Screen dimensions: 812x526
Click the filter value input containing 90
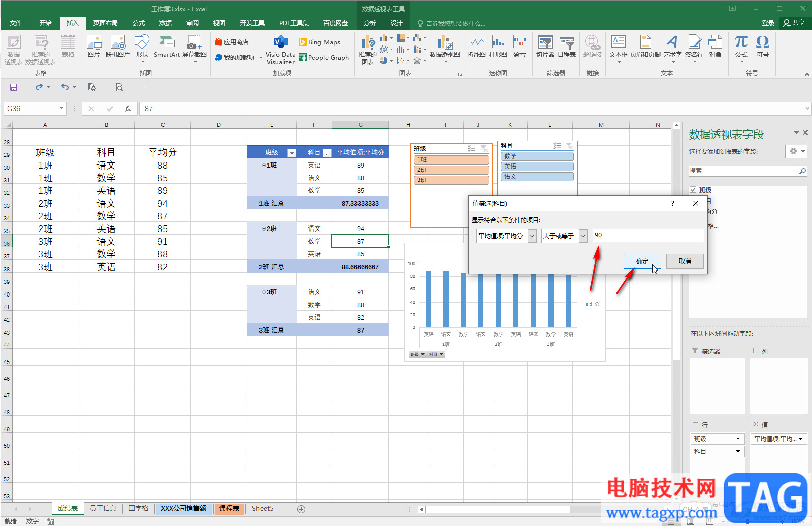tap(648, 235)
